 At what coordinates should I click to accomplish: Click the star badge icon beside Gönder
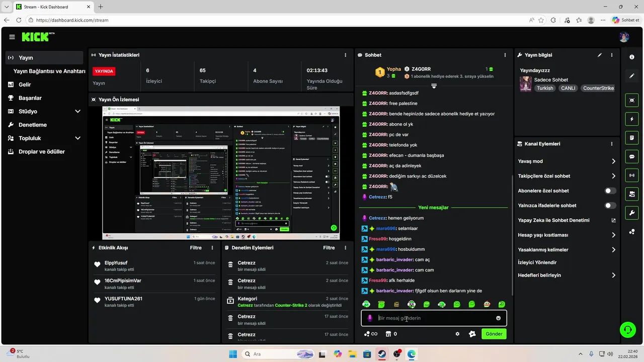472,334
